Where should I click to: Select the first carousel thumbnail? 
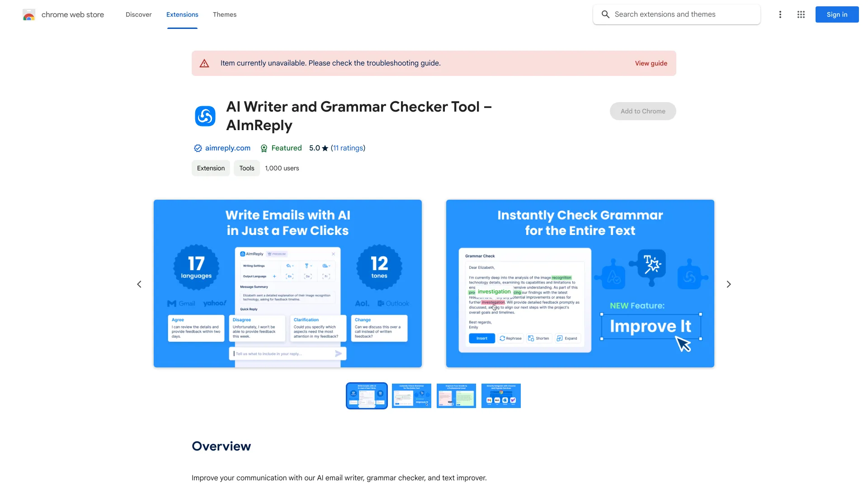tap(367, 395)
